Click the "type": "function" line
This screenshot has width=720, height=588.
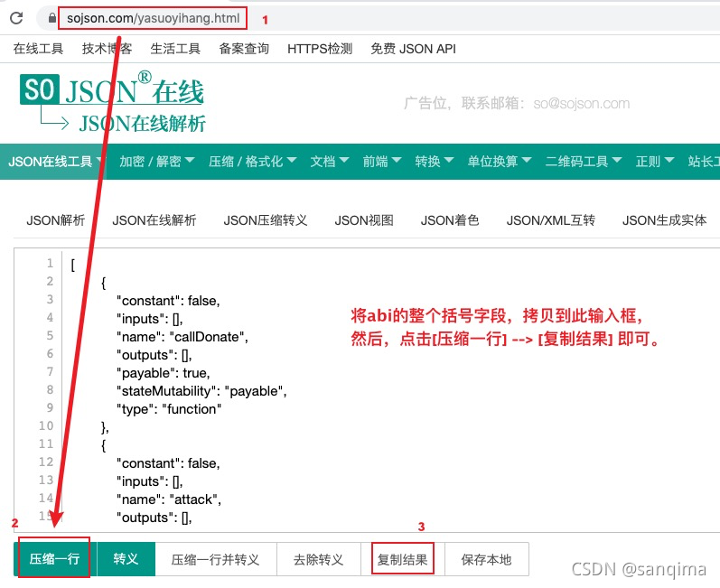coord(169,409)
